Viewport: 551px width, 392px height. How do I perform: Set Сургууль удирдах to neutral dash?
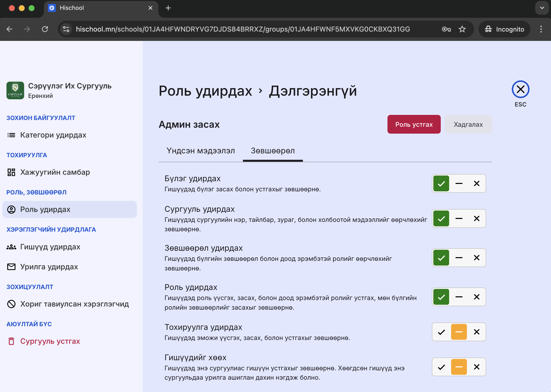459,218
